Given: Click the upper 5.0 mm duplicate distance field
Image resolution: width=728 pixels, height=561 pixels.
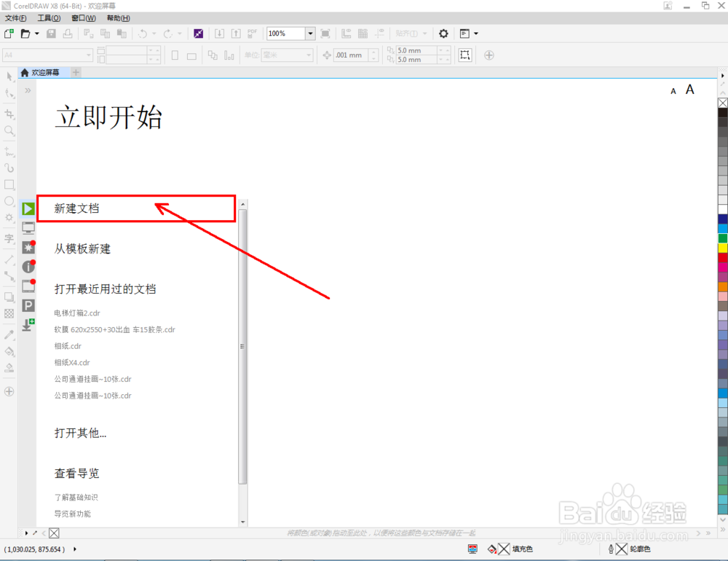Looking at the screenshot, I should 416,50.
